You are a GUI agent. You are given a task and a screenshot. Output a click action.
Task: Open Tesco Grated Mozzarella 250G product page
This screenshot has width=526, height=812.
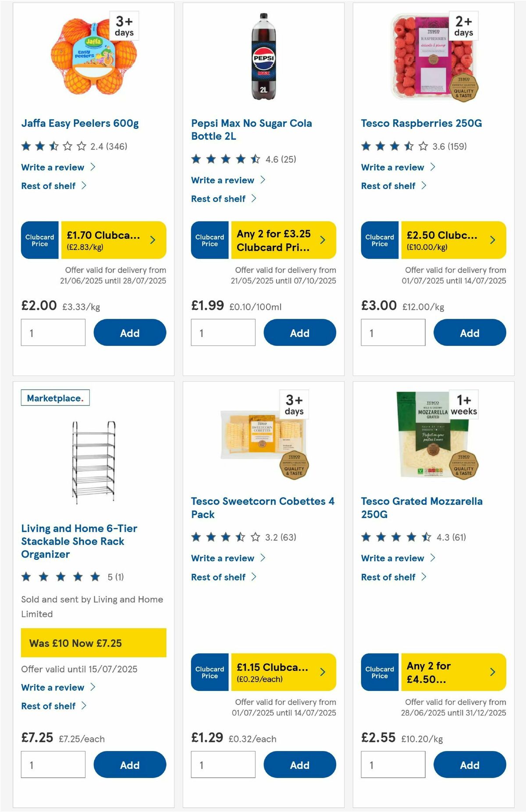pos(421,508)
